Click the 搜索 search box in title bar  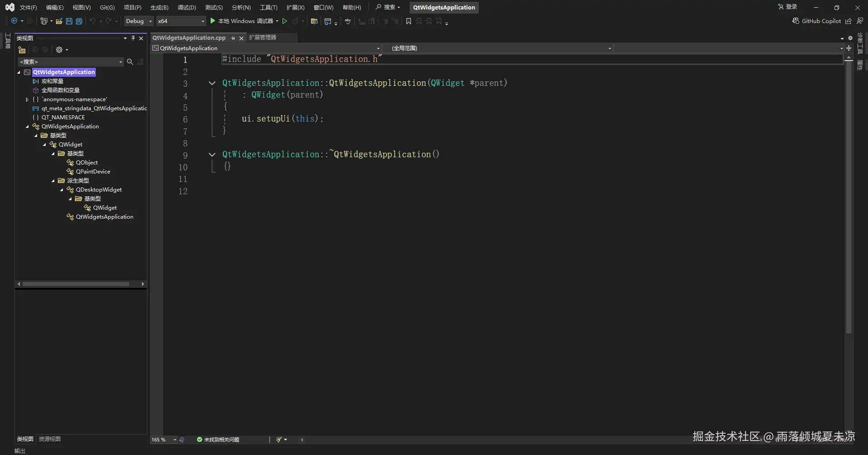(388, 7)
